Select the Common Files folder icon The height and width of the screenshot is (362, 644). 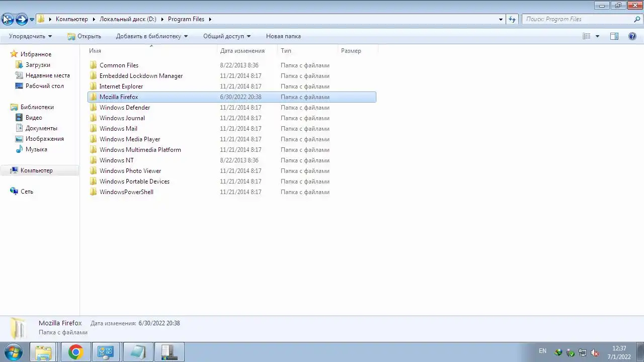coord(93,65)
